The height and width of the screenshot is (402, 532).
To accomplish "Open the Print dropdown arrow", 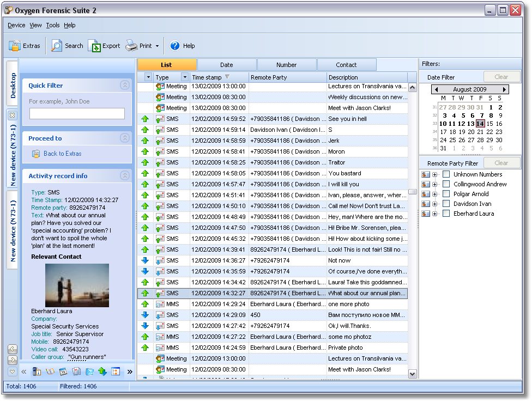I will pyautogui.click(x=158, y=46).
